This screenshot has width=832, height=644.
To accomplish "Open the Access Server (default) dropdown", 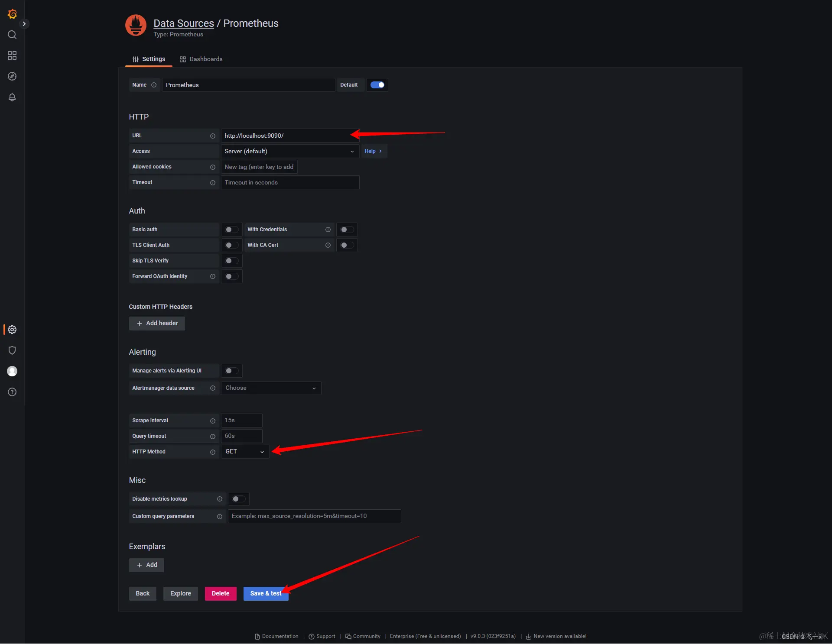I will click(x=289, y=151).
